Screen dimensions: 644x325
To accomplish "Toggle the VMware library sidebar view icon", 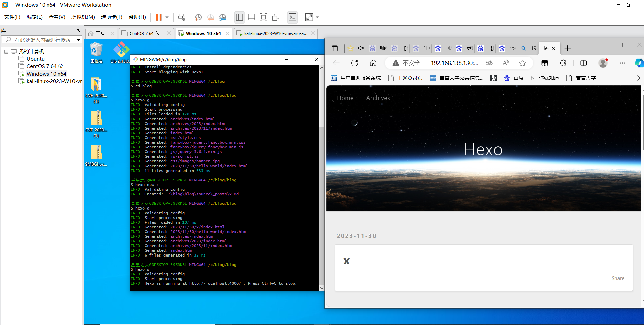I will (x=239, y=17).
